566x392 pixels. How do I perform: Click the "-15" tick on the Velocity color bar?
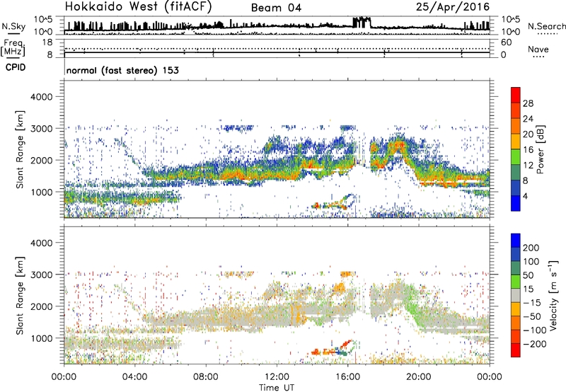[x=532, y=302]
